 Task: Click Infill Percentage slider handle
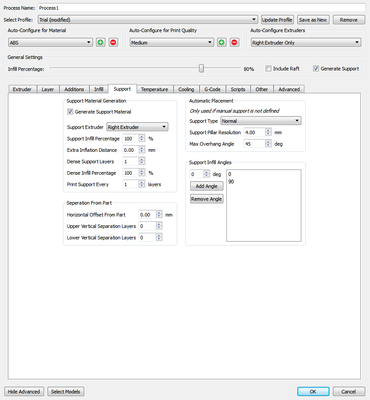[x=201, y=68]
